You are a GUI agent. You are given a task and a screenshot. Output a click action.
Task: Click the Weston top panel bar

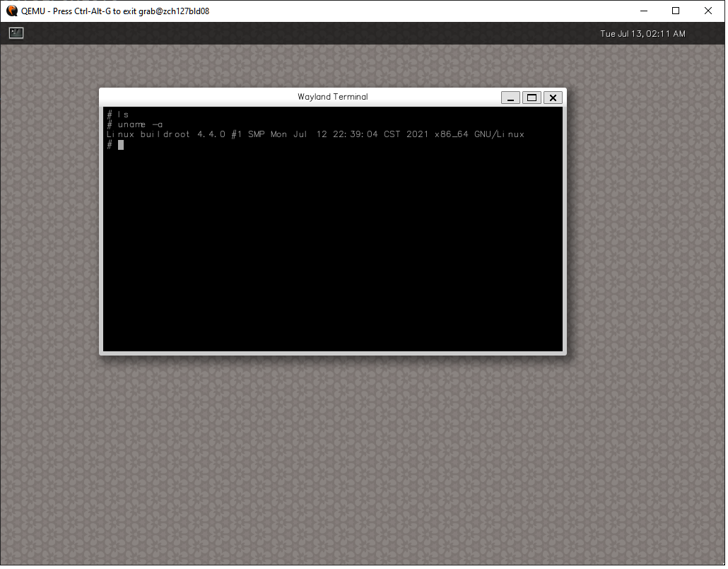click(x=353, y=33)
